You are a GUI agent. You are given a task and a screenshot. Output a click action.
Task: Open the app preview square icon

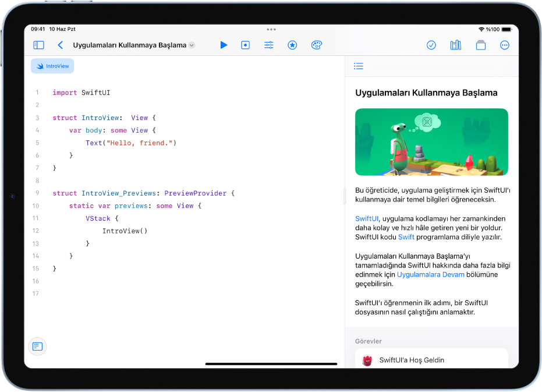(x=246, y=45)
